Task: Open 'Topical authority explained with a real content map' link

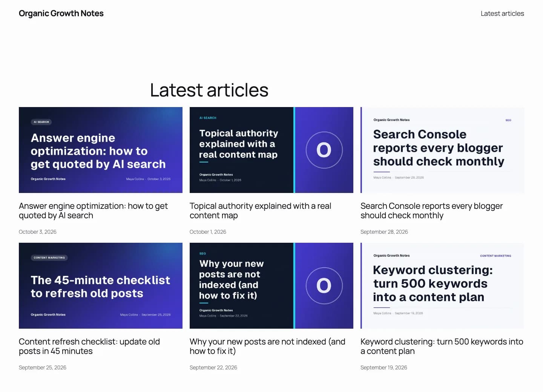Action: click(261, 211)
